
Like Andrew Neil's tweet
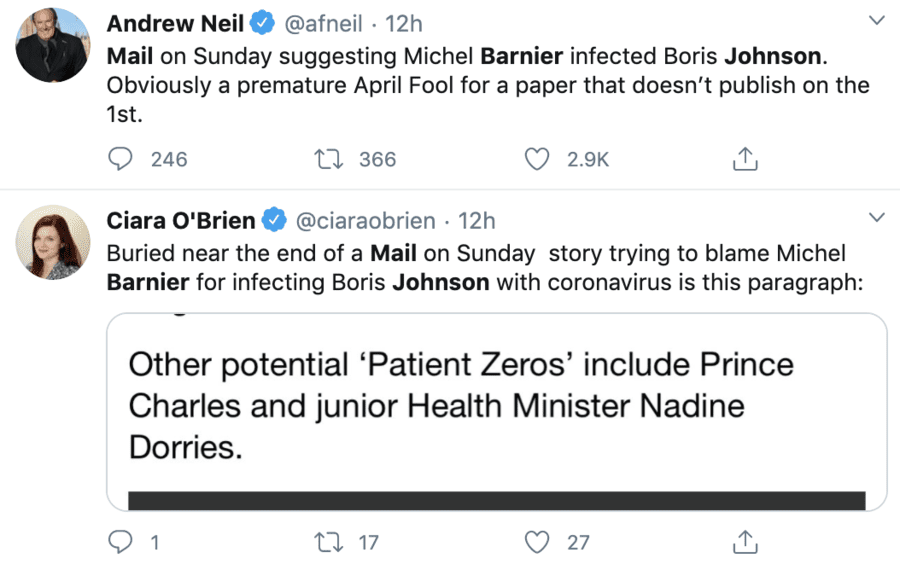coord(538,159)
